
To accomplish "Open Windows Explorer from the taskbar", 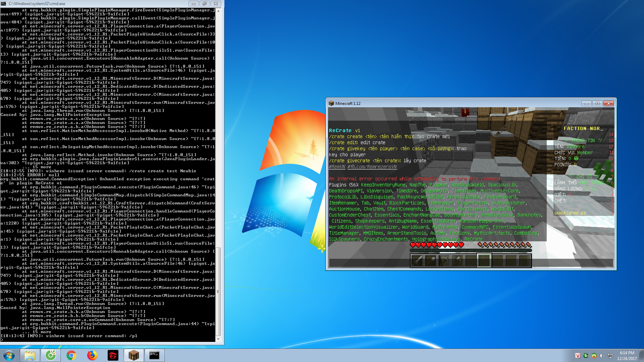I will (x=30, y=355).
